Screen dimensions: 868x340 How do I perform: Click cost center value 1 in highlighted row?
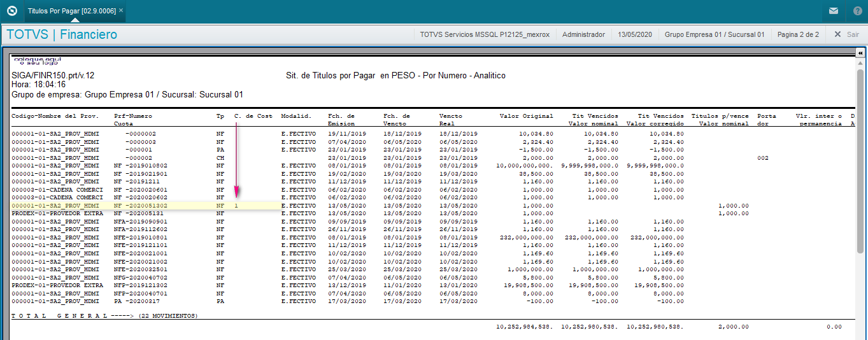[x=236, y=206]
